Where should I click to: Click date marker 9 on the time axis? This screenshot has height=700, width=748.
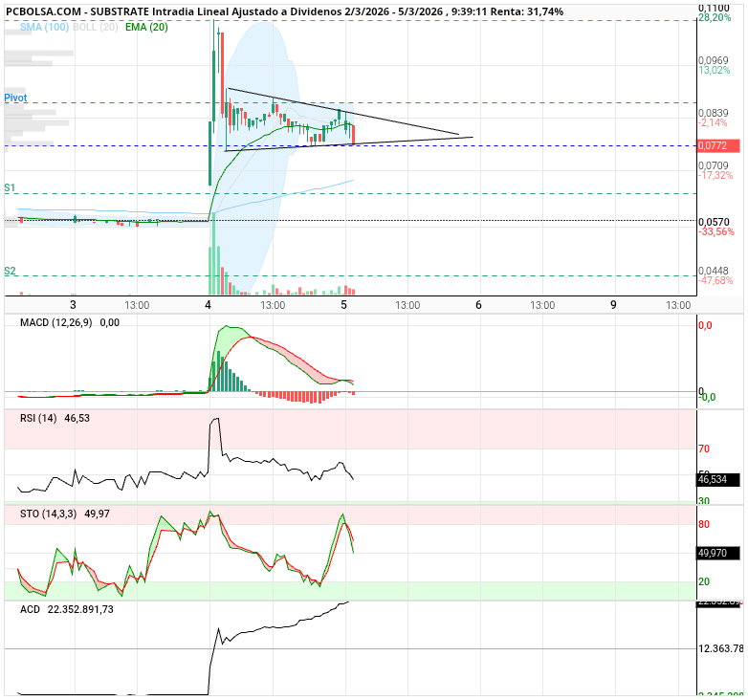[x=613, y=305]
